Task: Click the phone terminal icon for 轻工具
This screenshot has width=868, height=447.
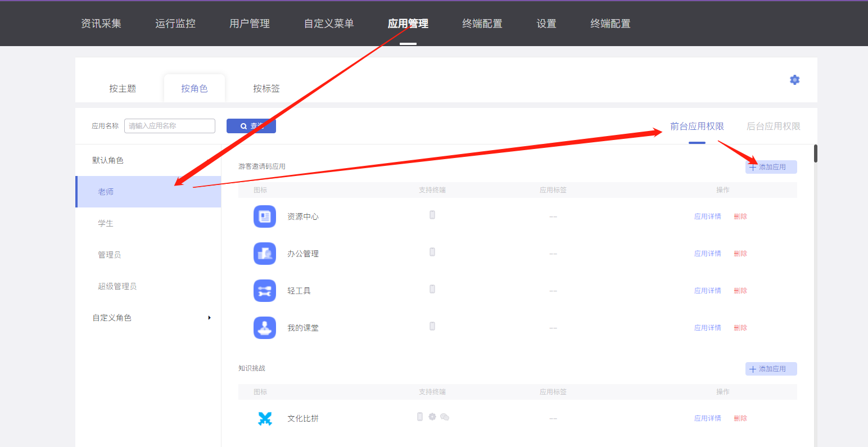Action: tap(432, 289)
